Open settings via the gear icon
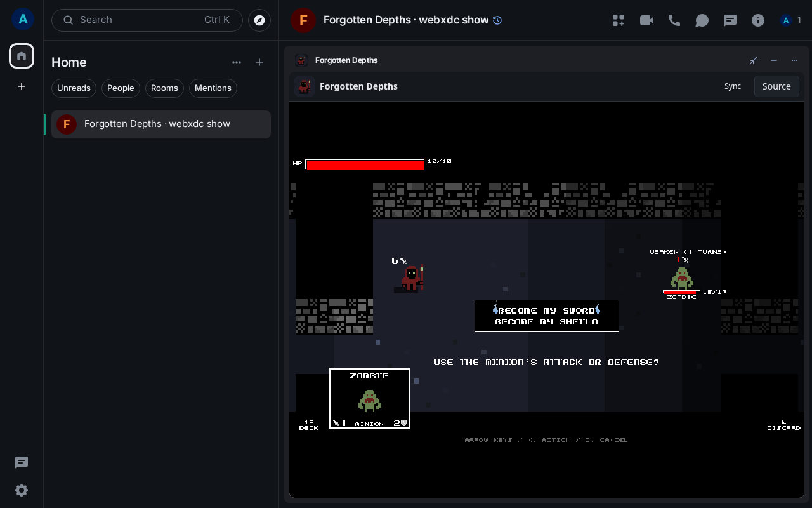Image resolution: width=812 pixels, height=508 pixels. [22, 490]
